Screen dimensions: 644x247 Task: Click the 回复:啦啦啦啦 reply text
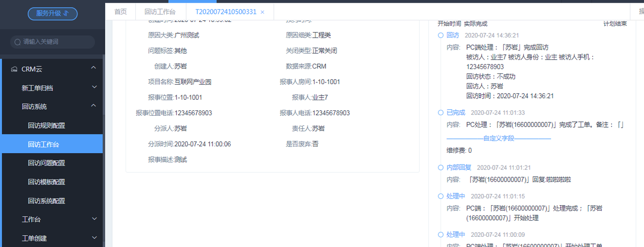[x=552, y=179]
